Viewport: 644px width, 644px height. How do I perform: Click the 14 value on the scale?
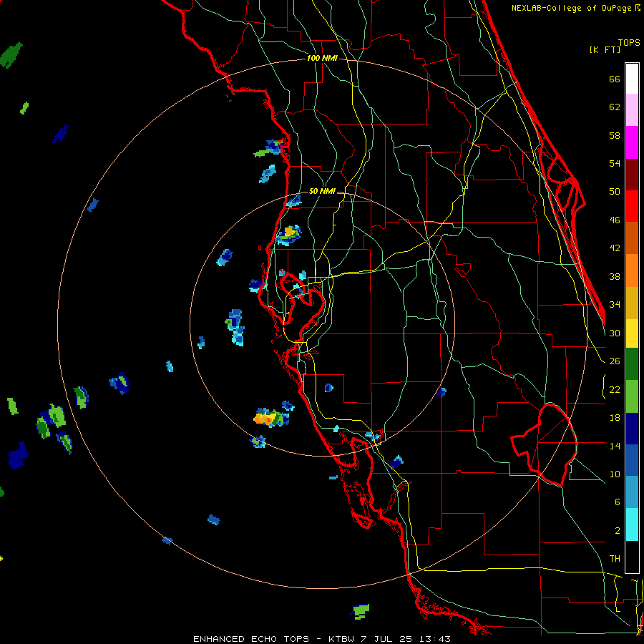615,446
